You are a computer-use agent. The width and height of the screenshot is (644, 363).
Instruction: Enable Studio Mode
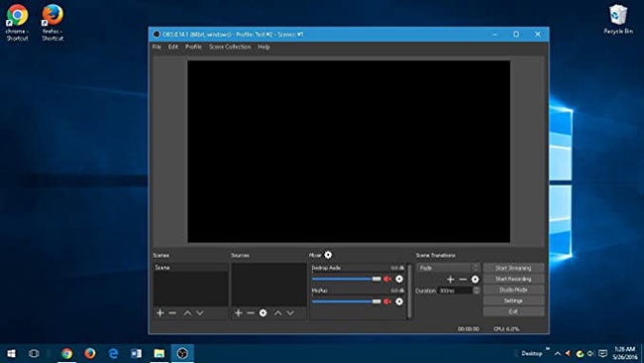[x=513, y=290]
